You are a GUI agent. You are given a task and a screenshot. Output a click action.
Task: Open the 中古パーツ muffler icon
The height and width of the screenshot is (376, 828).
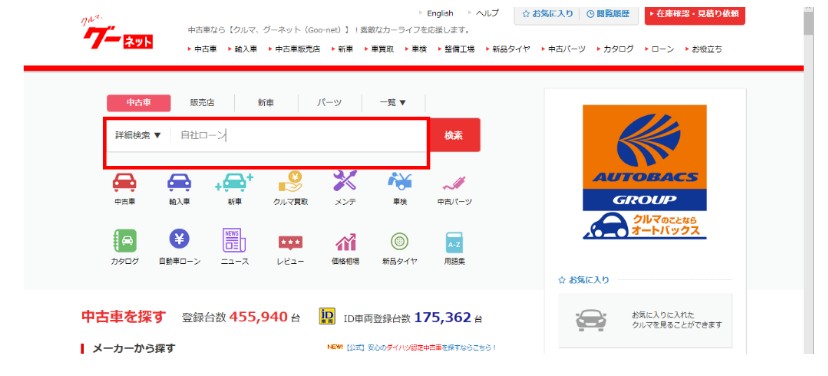point(454,183)
